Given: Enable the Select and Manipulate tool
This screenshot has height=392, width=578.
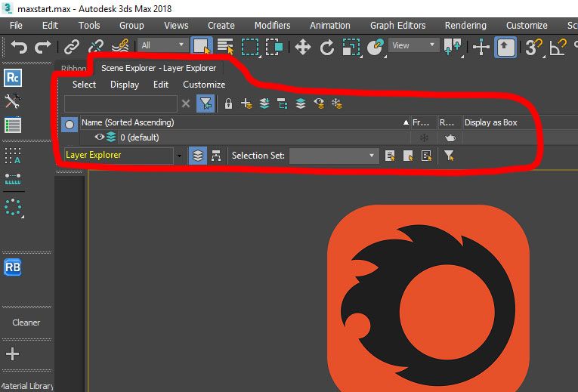Looking at the screenshot, I should pos(481,47).
